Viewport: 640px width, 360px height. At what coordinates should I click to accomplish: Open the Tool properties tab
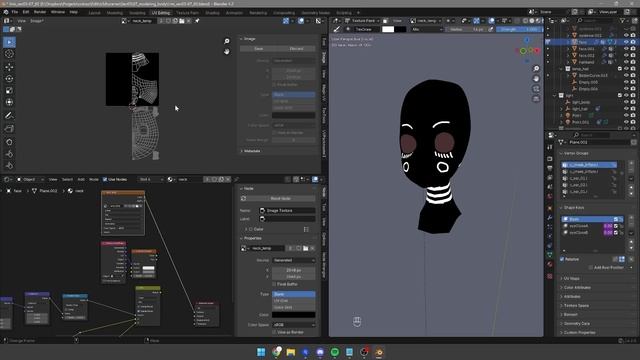[550, 147]
